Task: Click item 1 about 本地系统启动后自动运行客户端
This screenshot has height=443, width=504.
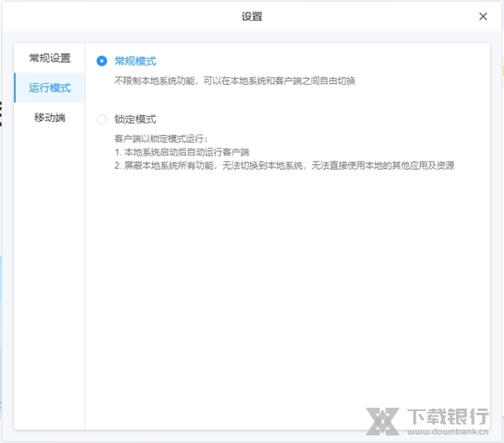Action: 181,152
